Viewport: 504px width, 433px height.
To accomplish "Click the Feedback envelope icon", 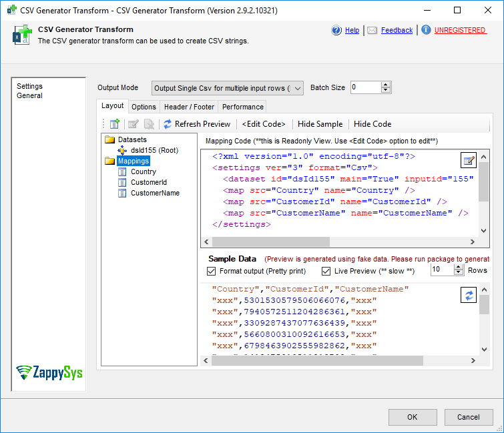I will (x=372, y=30).
